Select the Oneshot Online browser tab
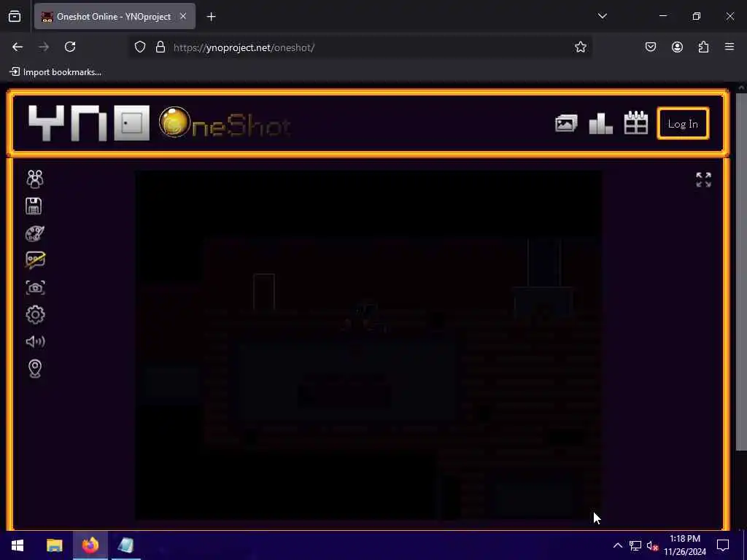 [x=115, y=17]
